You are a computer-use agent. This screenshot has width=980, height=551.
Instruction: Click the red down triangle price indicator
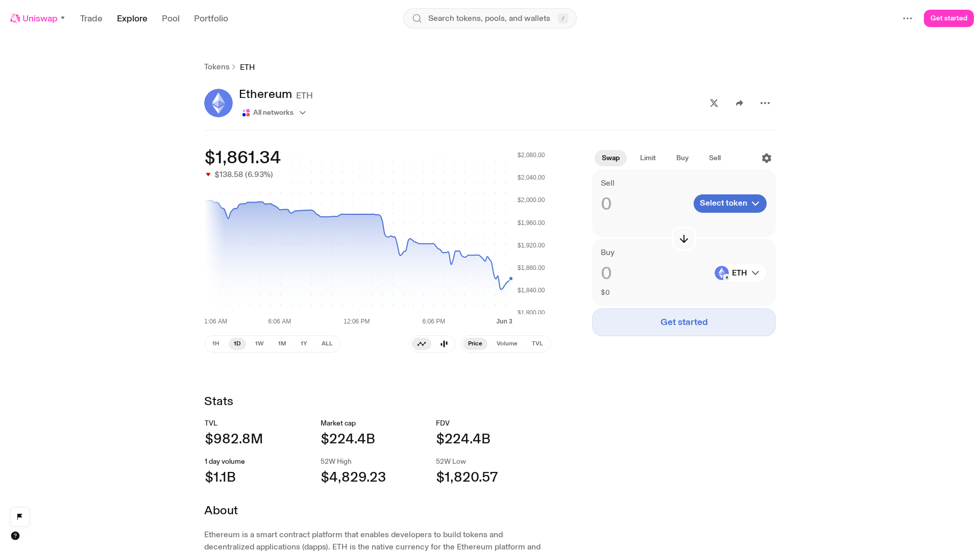pyautogui.click(x=208, y=174)
